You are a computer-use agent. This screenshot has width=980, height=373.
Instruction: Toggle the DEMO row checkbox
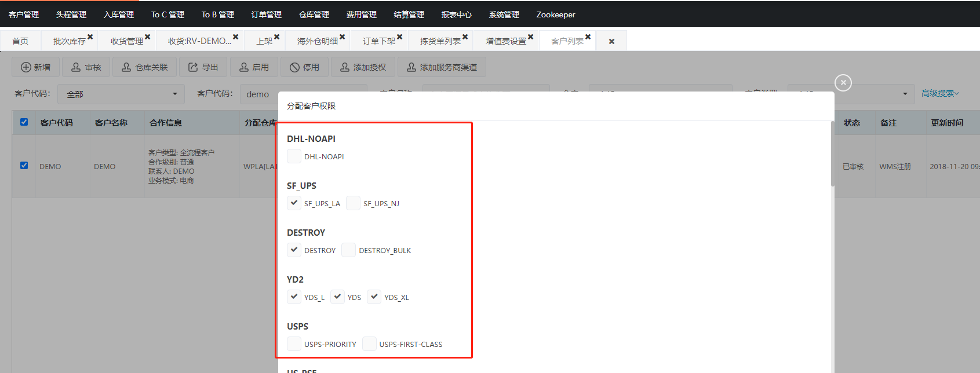coord(24,166)
